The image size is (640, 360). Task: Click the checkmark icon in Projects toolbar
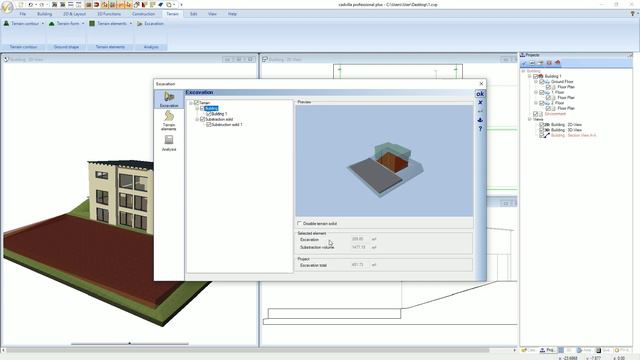coord(524,63)
